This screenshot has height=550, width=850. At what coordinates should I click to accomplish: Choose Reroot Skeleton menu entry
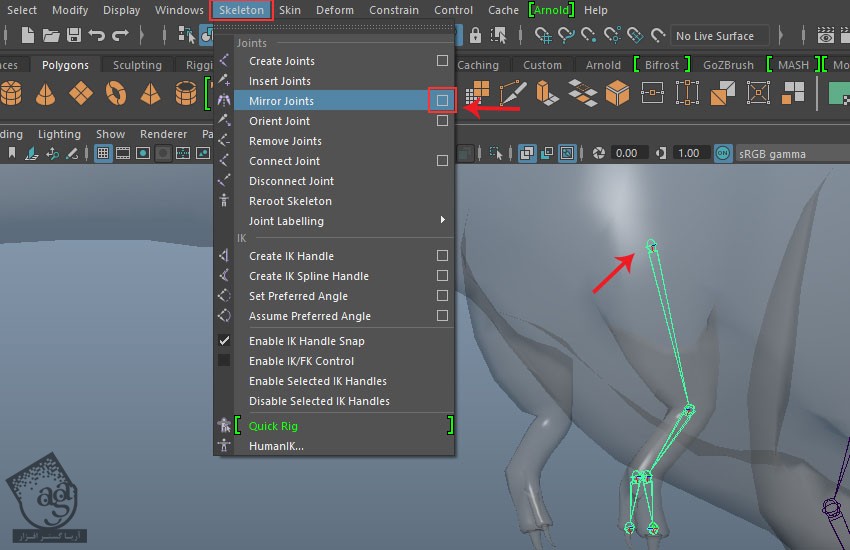pos(290,201)
